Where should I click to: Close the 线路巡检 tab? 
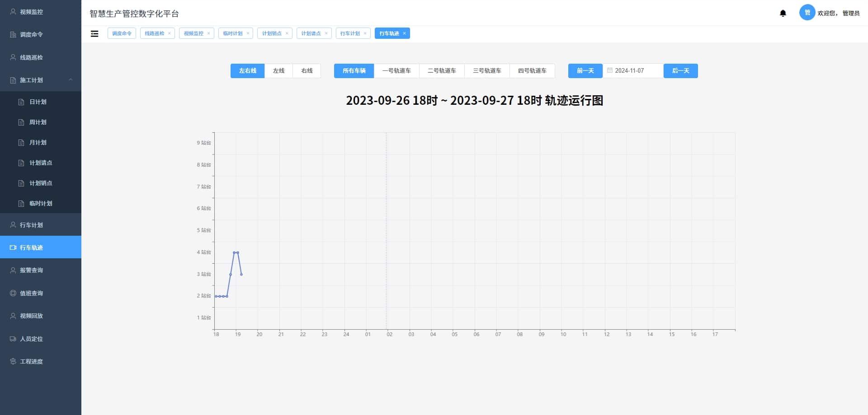click(x=170, y=33)
